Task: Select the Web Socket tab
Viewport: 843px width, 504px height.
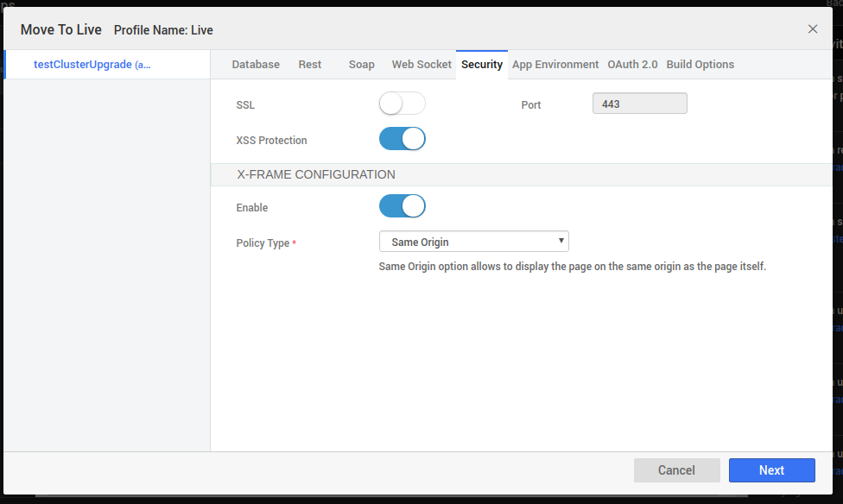Action: click(x=421, y=65)
